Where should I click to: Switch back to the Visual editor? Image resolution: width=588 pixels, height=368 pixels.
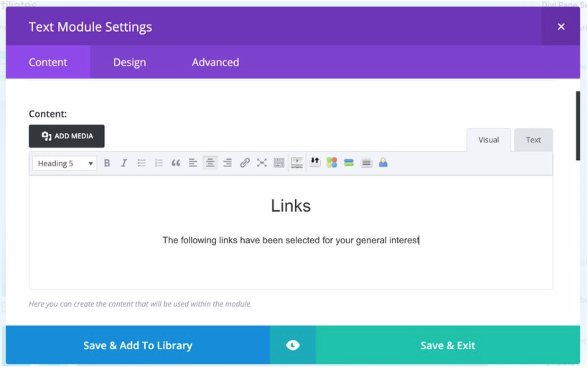(489, 140)
